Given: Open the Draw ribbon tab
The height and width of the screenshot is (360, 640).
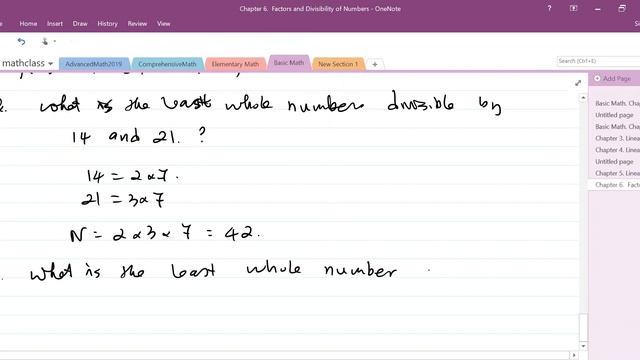Looking at the screenshot, I should [x=80, y=24].
